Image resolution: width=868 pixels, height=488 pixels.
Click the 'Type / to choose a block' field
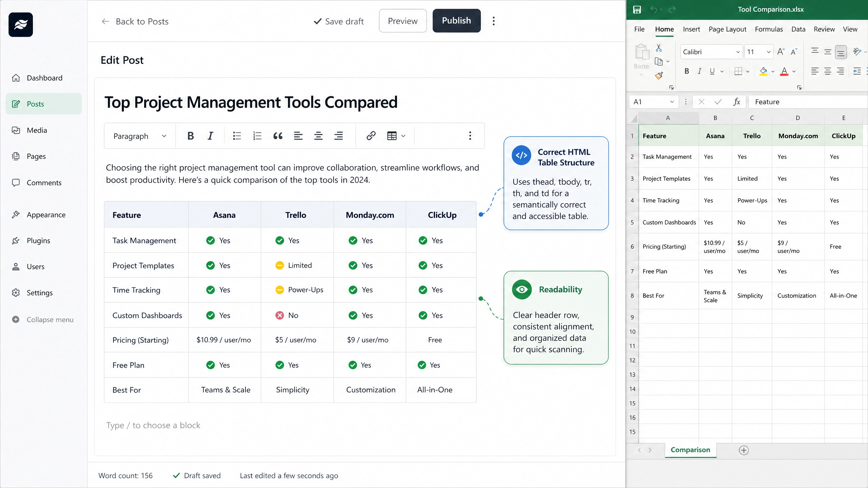pos(153,425)
